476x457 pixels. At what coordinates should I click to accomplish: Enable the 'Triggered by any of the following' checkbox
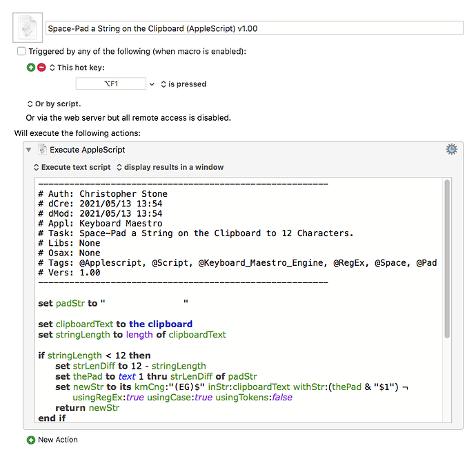click(x=21, y=51)
